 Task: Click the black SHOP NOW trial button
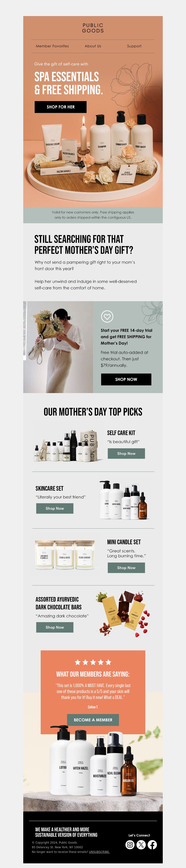(x=126, y=379)
